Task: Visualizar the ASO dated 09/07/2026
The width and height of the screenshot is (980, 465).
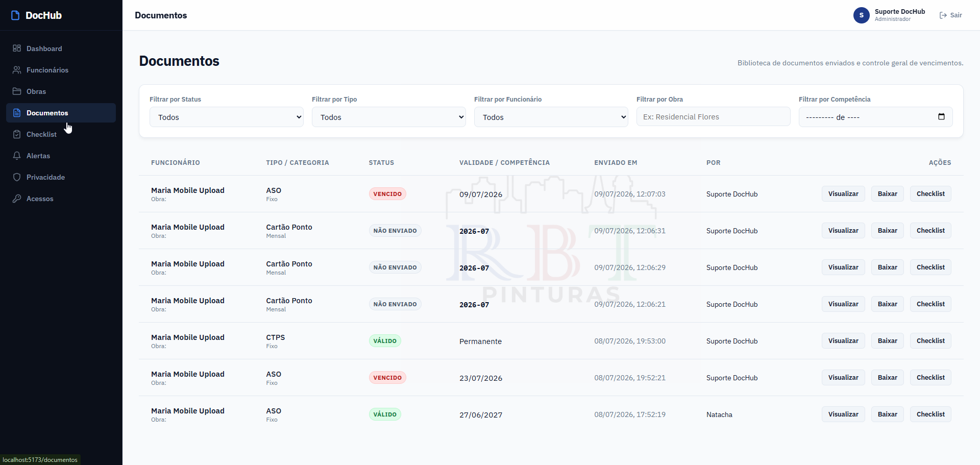Action: (843, 194)
